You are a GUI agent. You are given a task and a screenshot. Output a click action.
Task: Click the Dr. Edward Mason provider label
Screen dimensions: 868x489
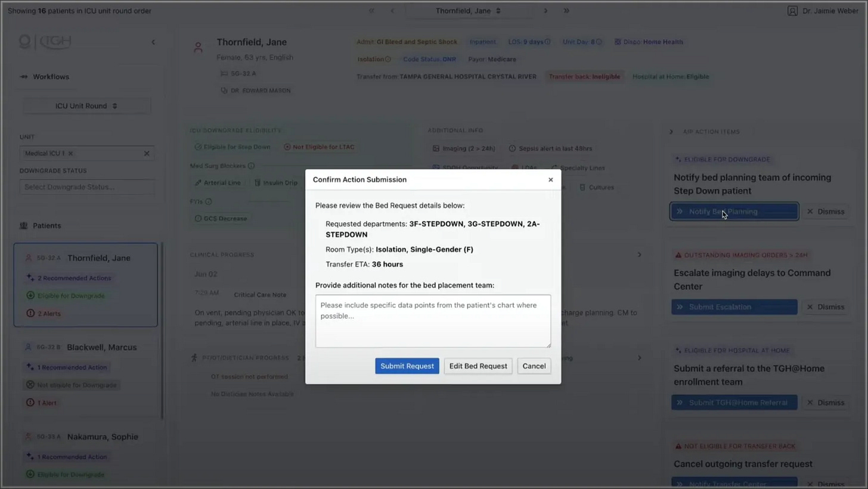[256, 91]
